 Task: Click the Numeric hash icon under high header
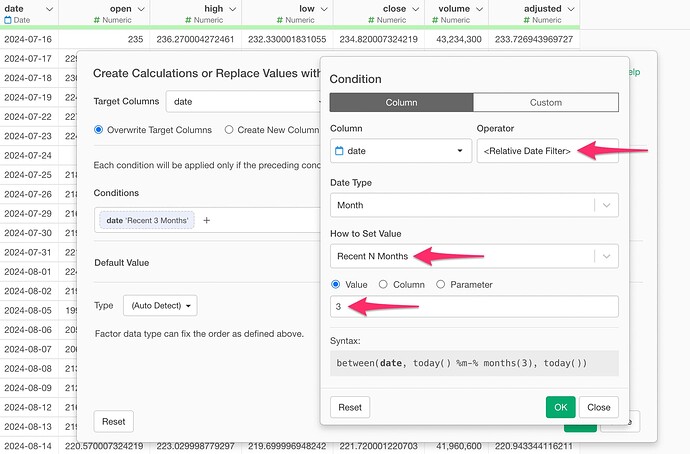click(x=188, y=20)
